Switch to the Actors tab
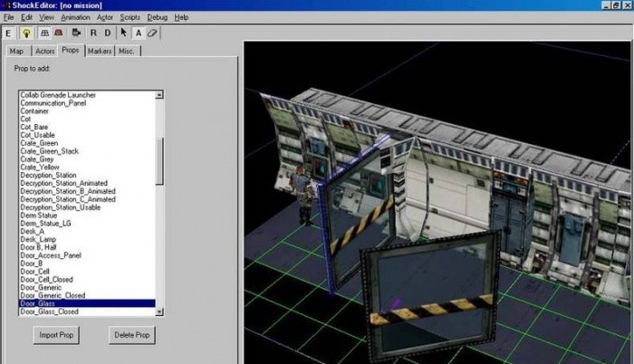The width and height of the screenshot is (634, 364). tap(45, 51)
